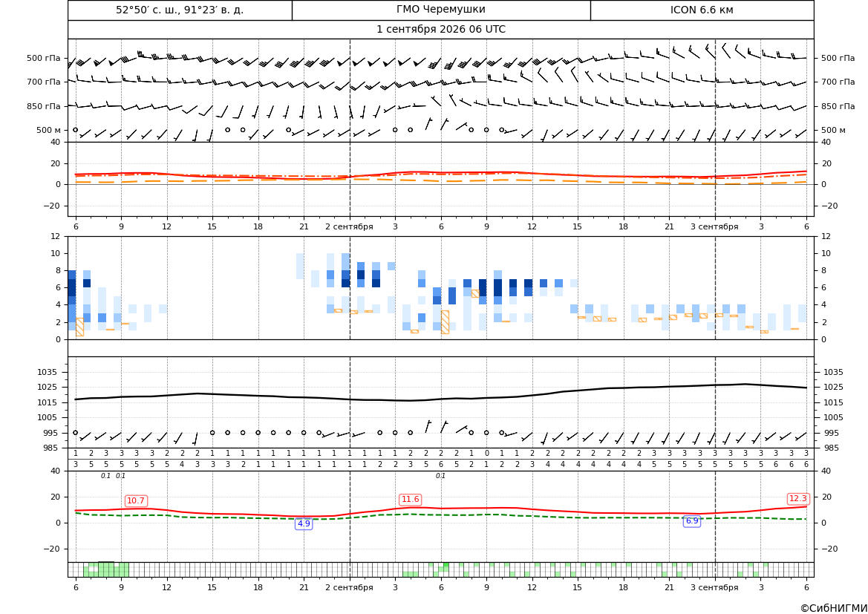The height and width of the screenshot is (614, 868).
Task: Click the 2 сентября marker on bottom axis
Action: [x=349, y=587]
